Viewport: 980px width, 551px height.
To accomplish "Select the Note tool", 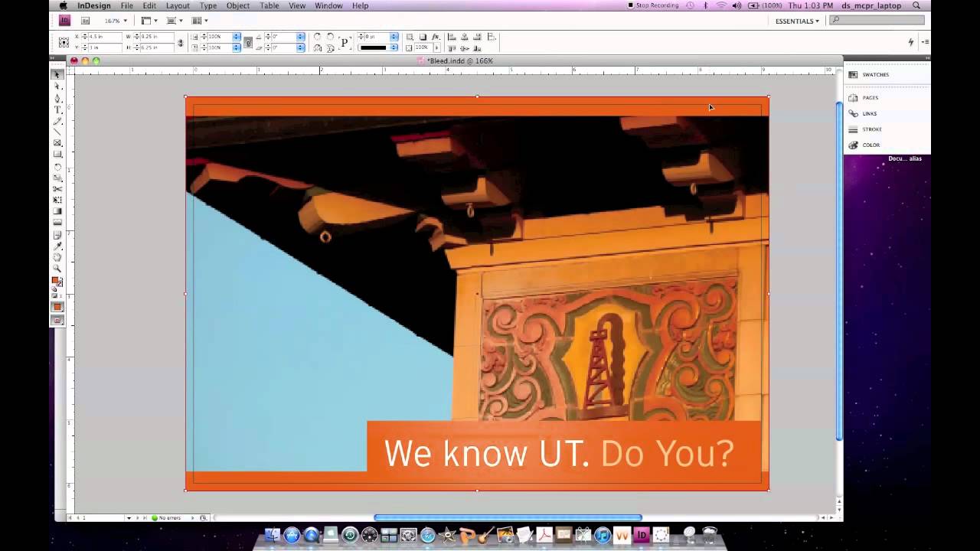I will point(57,235).
